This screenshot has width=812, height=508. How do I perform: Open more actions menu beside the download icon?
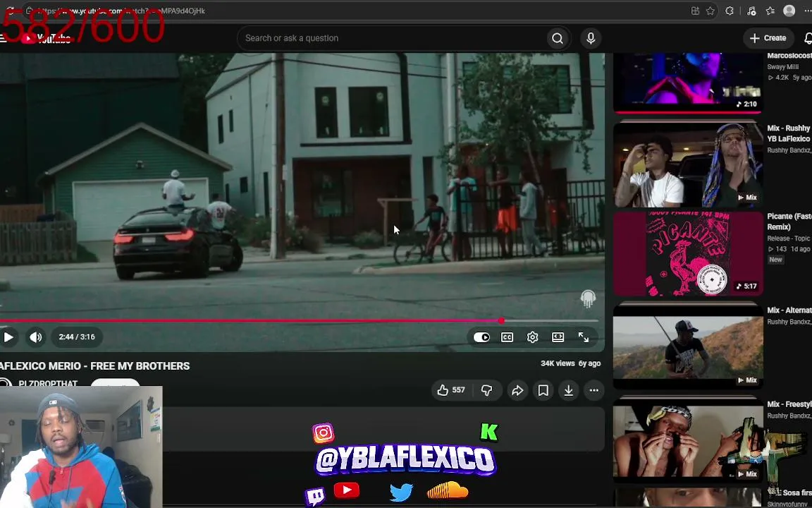coord(594,390)
